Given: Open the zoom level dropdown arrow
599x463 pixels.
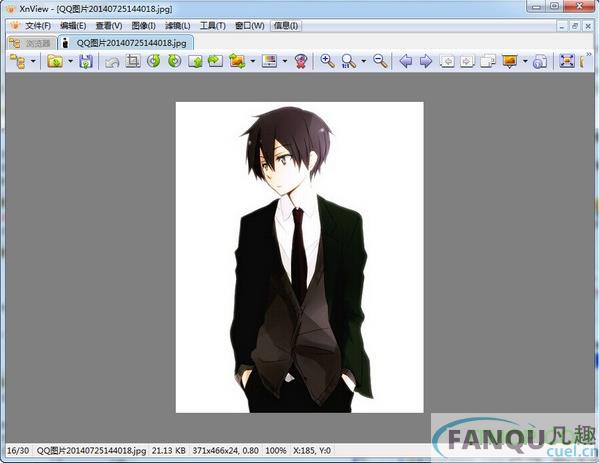Looking at the screenshot, I should click(x=364, y=61).
